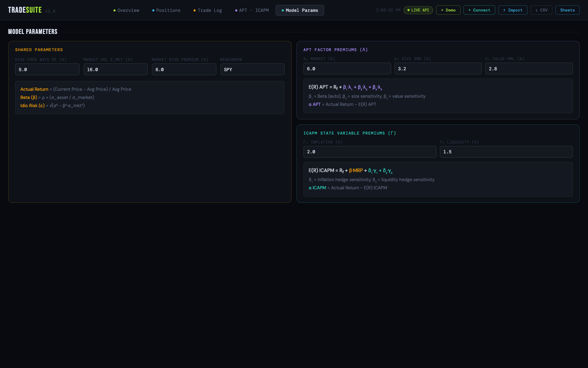Click the + Connect button
Screen dimensions: 588x368
(479, 10)
